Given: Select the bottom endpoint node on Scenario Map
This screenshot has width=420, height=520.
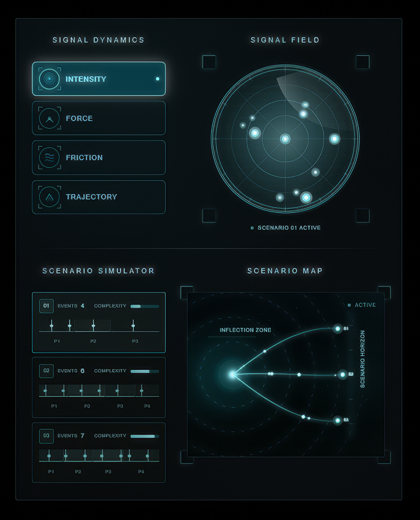Looking at the screenshot, I should tap(337, 420).
